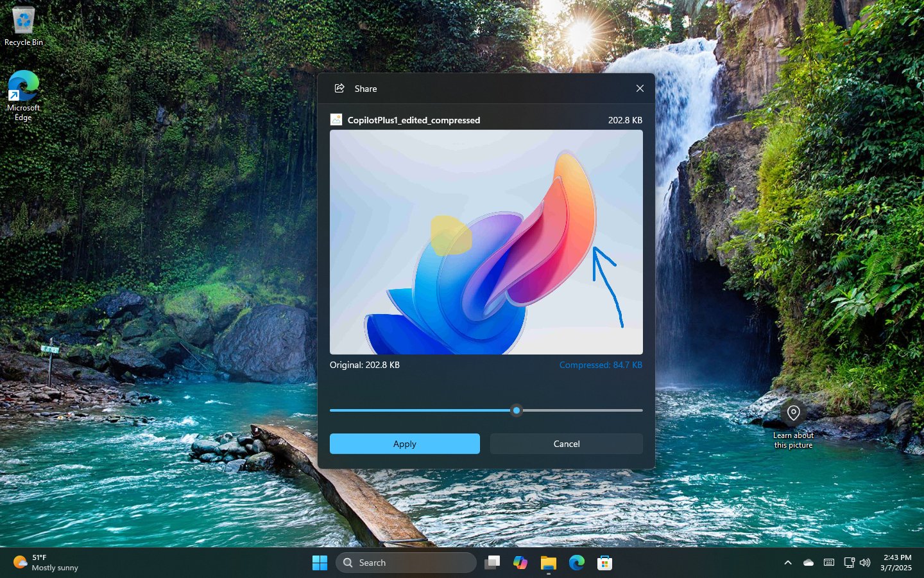Image resolution: width=924 pixels, height=578 pixels.
Task: Open Task View on the taskbar
Action: 492,563
